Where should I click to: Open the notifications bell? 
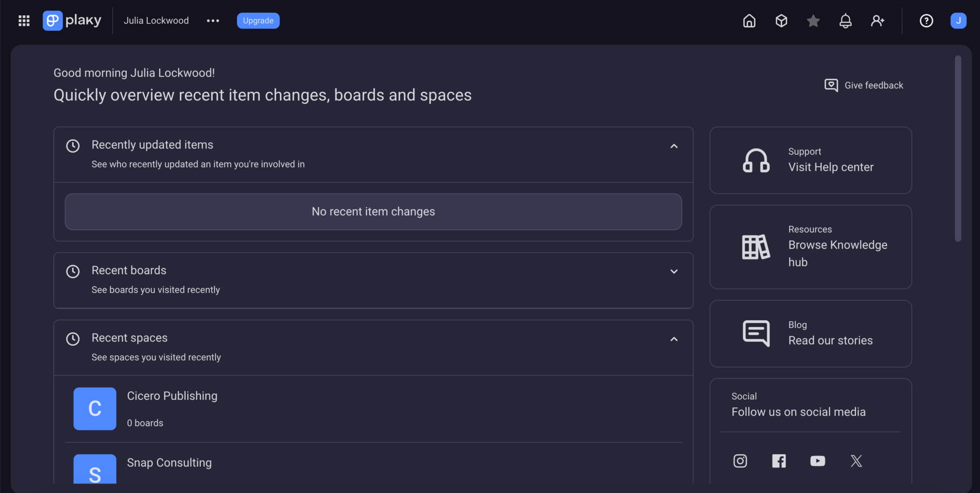click(845, 21)
